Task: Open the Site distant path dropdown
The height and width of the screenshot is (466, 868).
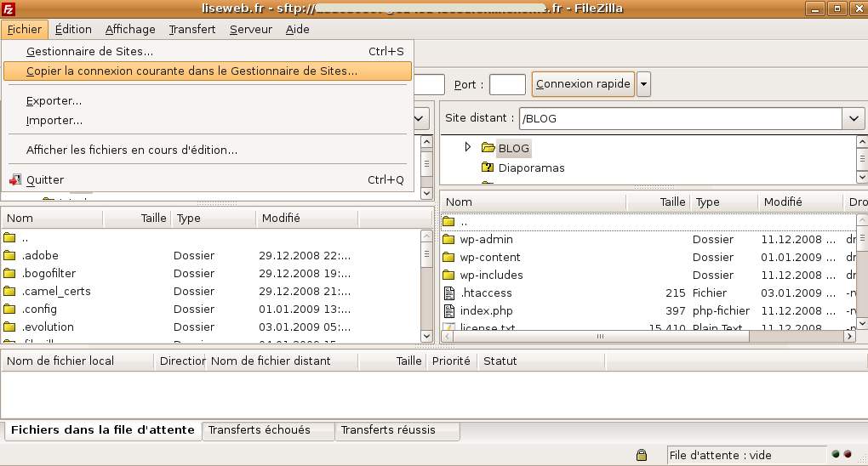Action: [854, 119]
